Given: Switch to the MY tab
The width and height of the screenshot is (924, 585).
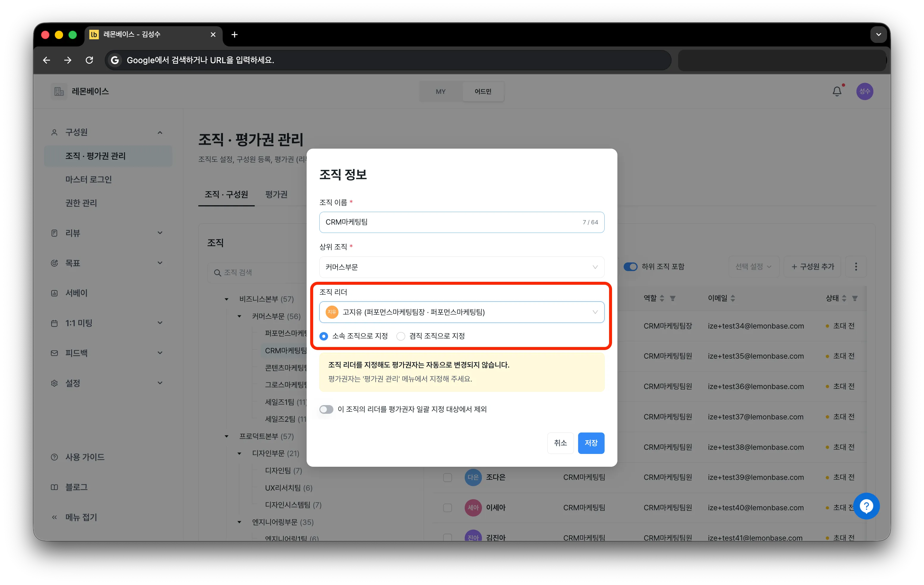Looking at the screenshot, I should coord(441,91).
